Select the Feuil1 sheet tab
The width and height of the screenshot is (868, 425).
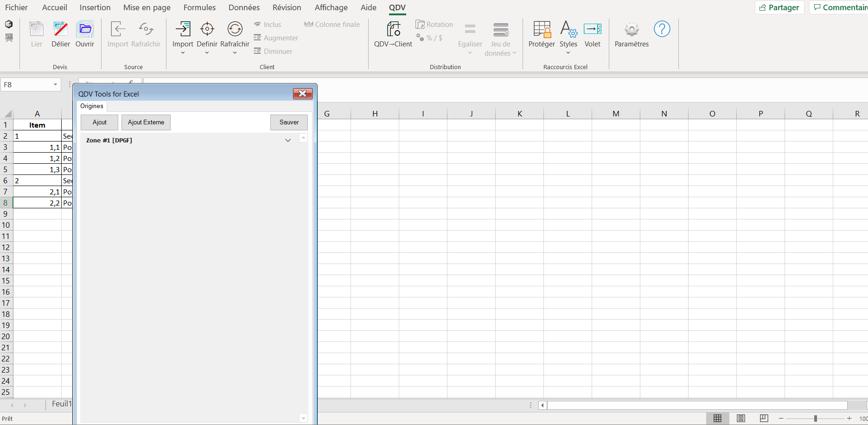[61, 404]
